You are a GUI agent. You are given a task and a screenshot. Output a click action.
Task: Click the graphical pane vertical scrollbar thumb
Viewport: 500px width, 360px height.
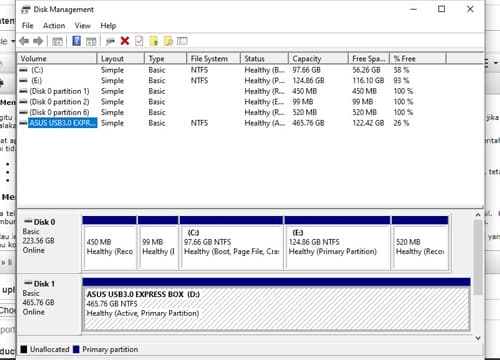point(478,257)
